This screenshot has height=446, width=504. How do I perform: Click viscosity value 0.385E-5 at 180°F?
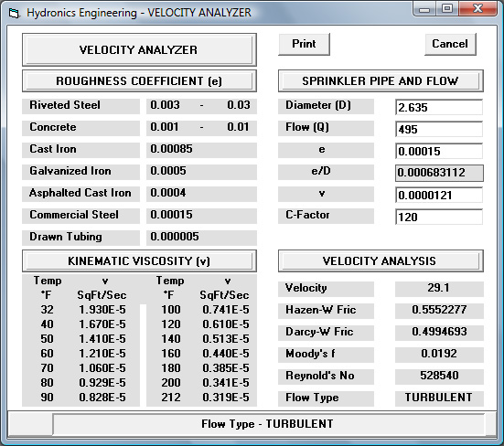tap(226, 368)
